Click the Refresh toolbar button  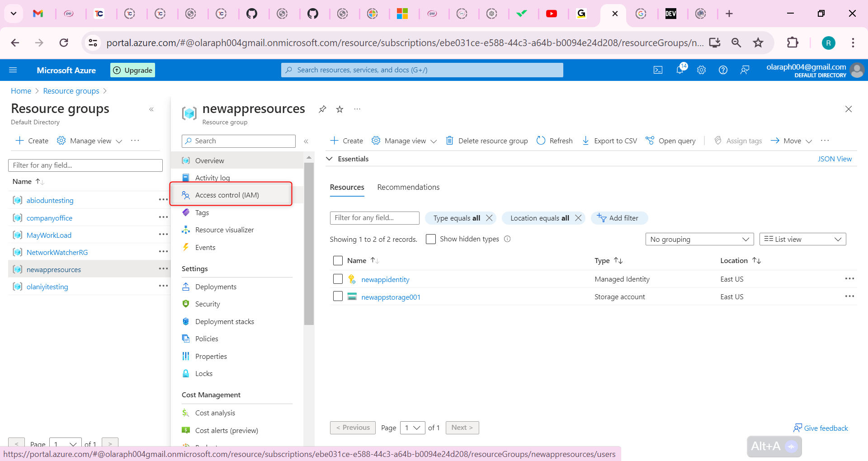pyautogui.click(x=554, y=141)
